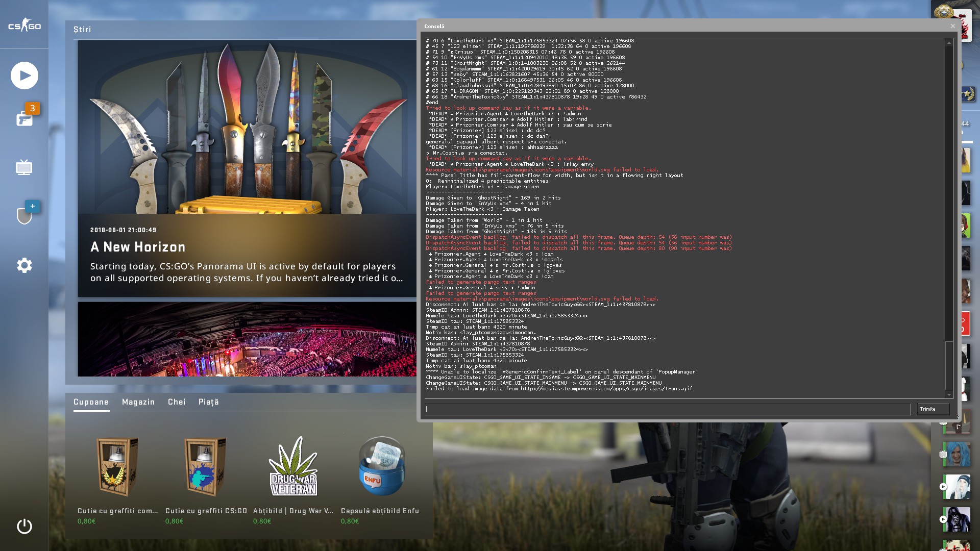The width and height of the screenshot is (980, 551).
Task: Click the Trimite button in console
Action: click(933, 409)
